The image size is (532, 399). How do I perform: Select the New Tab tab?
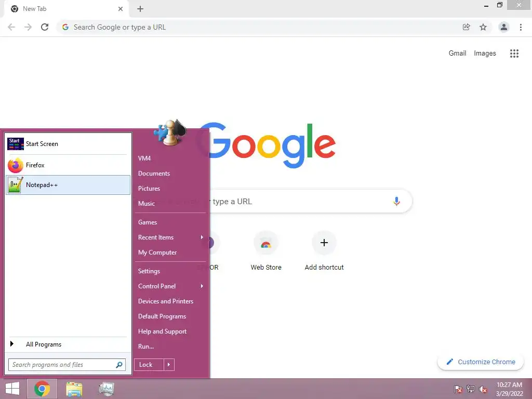(66, 9)
